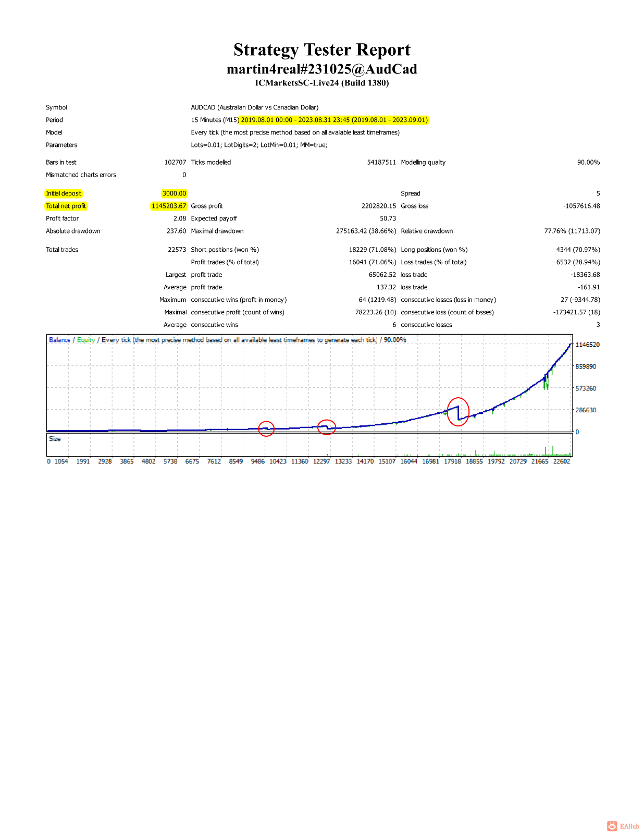Click Average loss trade value -161.91
644x834 pixels.
coord(589,287)
